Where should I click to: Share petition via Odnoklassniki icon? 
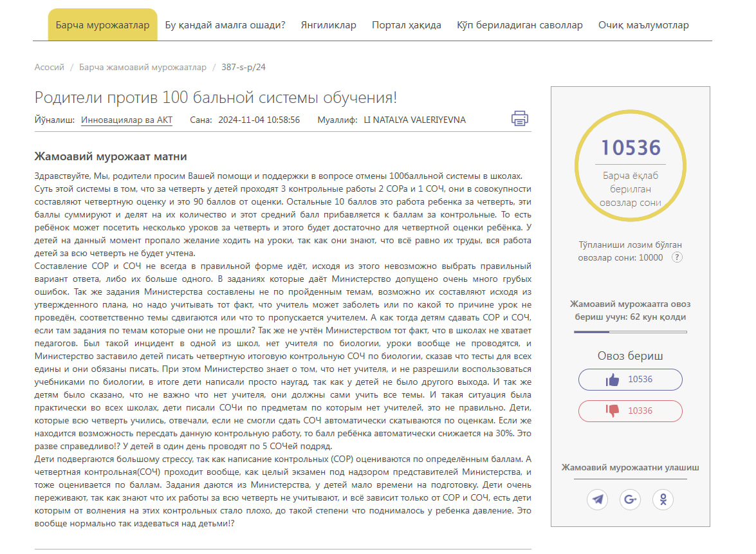663,499
